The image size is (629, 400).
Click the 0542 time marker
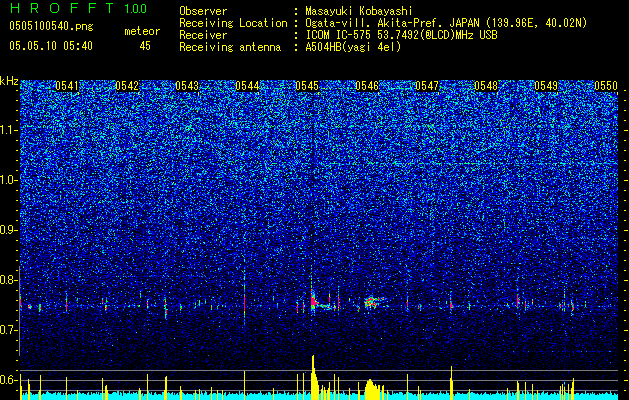click(x=127, y=86)
